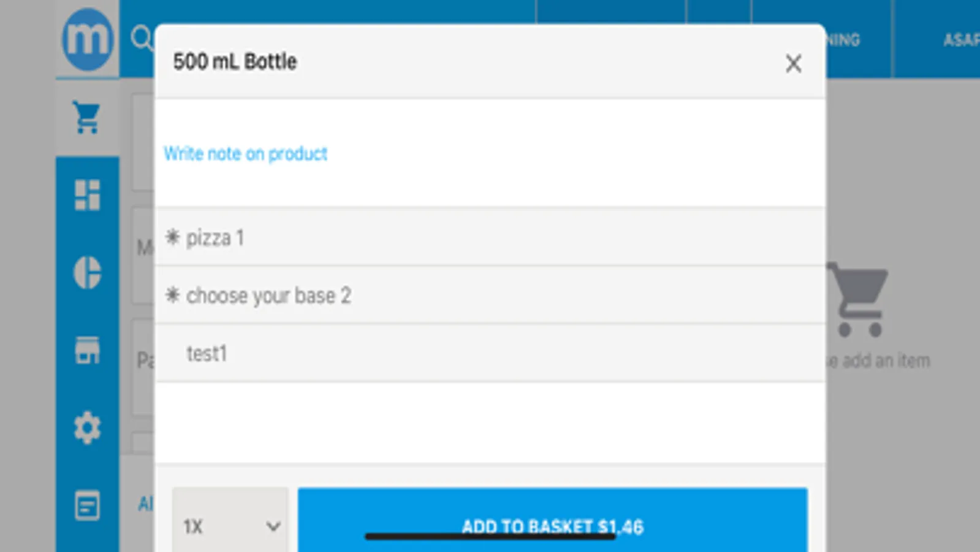Viewport: 980px width, 552px height.
Task: Open the shopping cart sidebar icon
Action: 87,117
